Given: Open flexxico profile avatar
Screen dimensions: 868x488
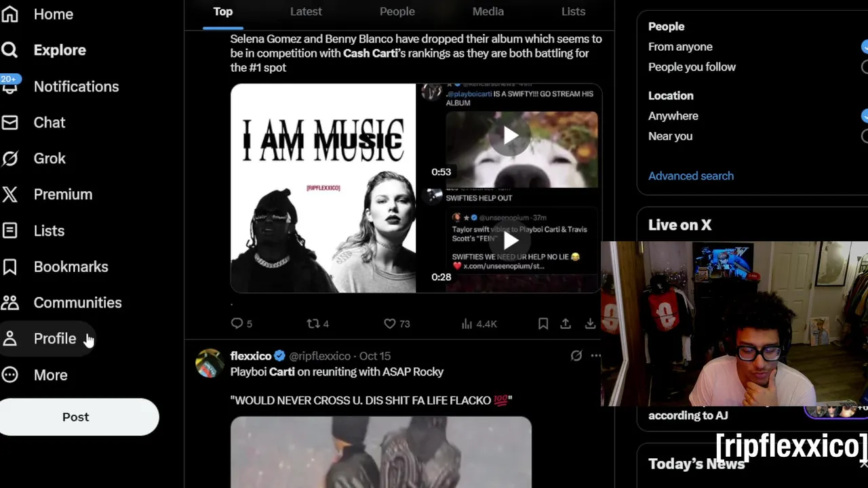Looking at the screenshot, I should [210, 363].
